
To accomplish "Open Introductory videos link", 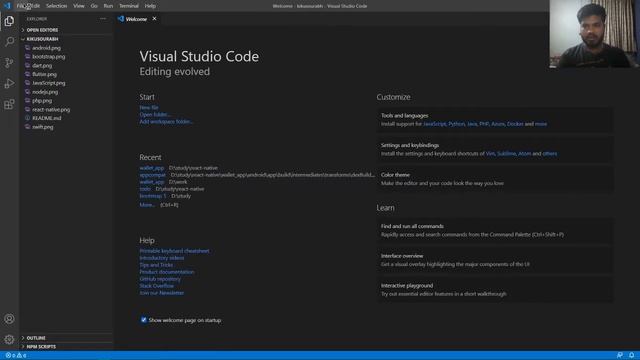I will click(x=162, y=258).
